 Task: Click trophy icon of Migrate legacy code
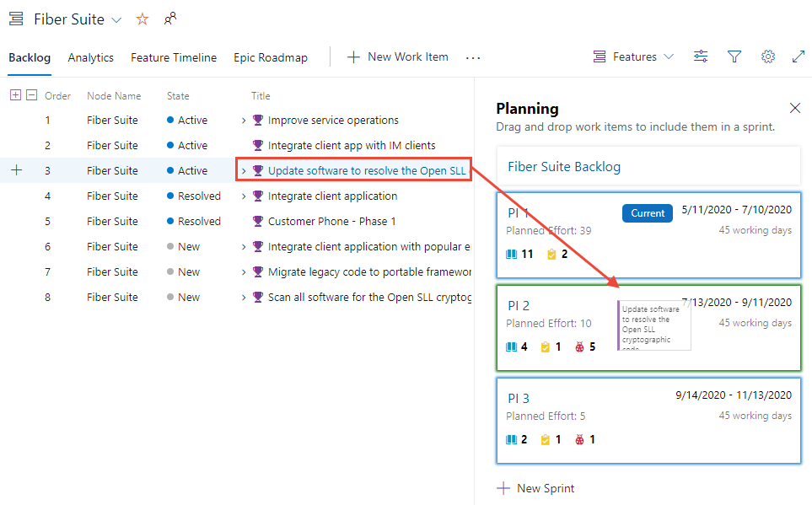pos(257,272)
